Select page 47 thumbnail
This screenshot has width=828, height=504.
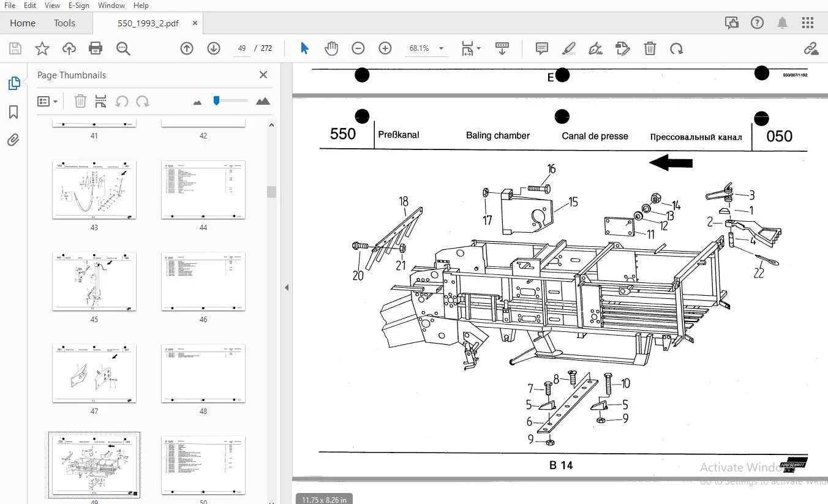(94, 374)
